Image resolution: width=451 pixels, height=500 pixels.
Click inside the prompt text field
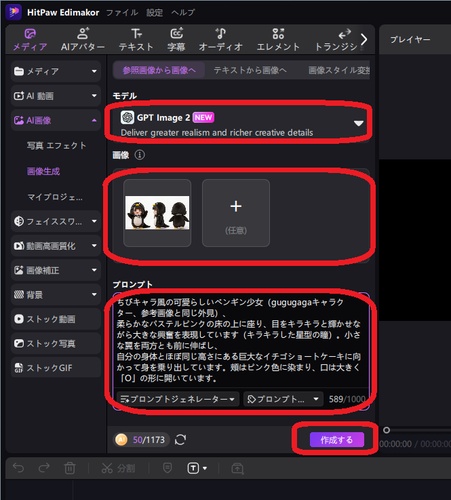pos(241,340)
